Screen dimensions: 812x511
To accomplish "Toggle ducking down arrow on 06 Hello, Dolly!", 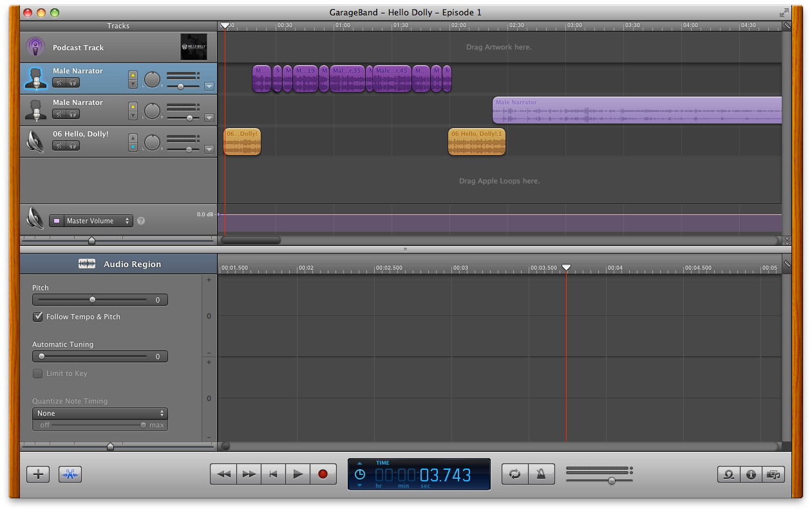I will click(133, 147).
